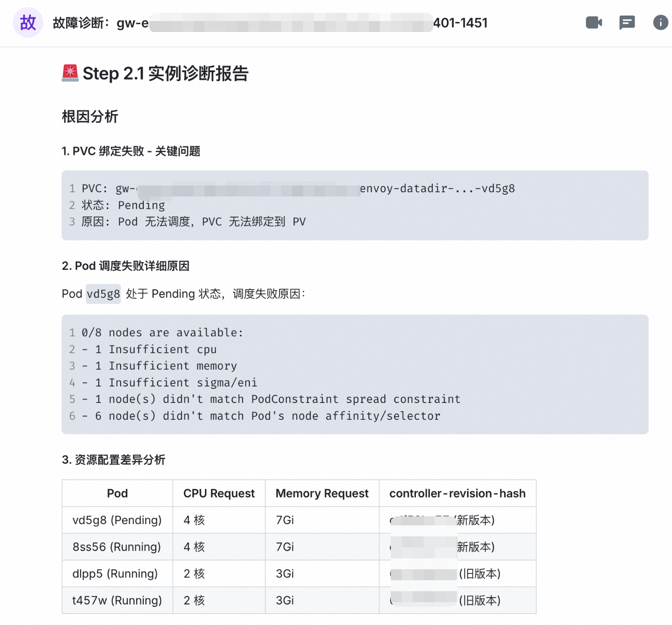The image size is (672, 625).
Task: Click the Insufficient sigma/eni line
Action: click(x=169, y=383)
